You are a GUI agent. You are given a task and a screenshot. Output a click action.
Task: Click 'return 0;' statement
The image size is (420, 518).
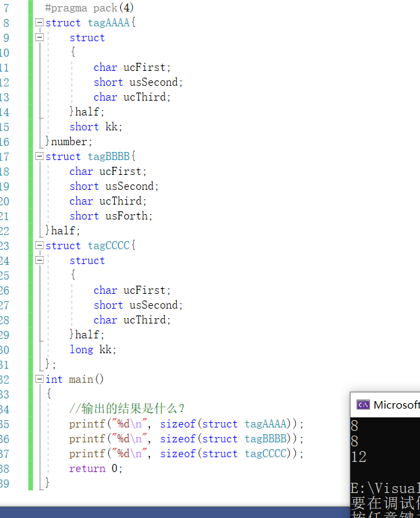(x=96, y=469)
